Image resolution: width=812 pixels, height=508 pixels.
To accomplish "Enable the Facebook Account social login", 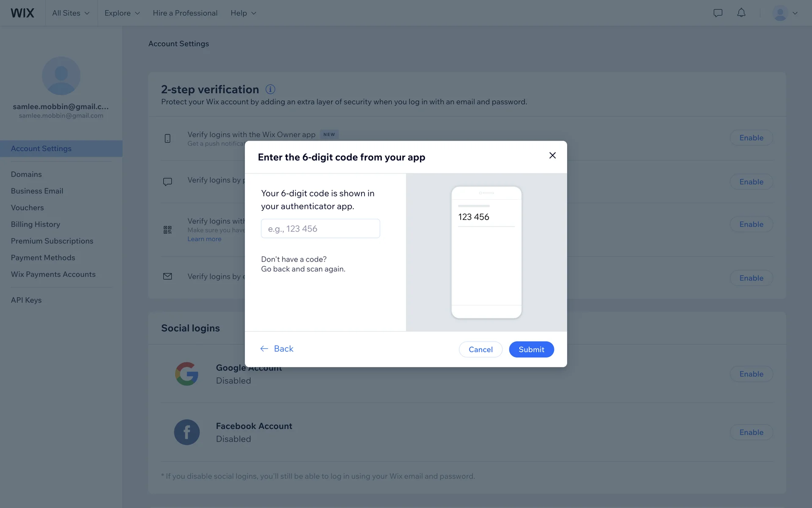I will (751, 432).
